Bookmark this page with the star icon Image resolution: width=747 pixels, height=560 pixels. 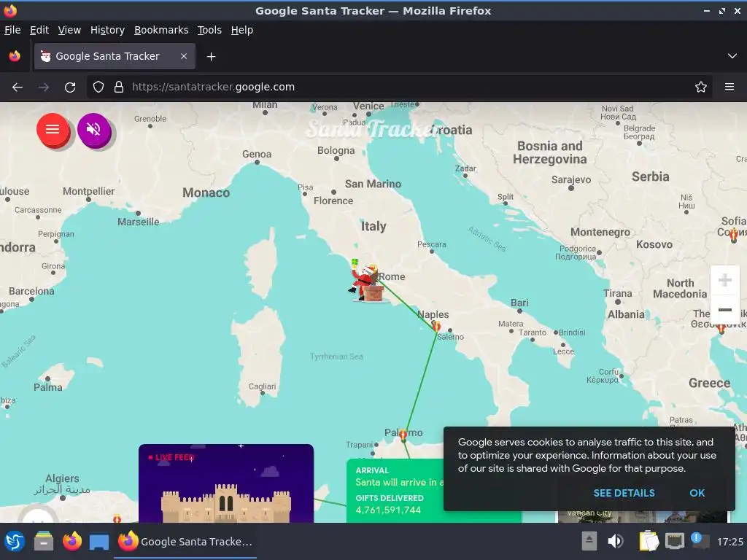[x=701, y=87]
